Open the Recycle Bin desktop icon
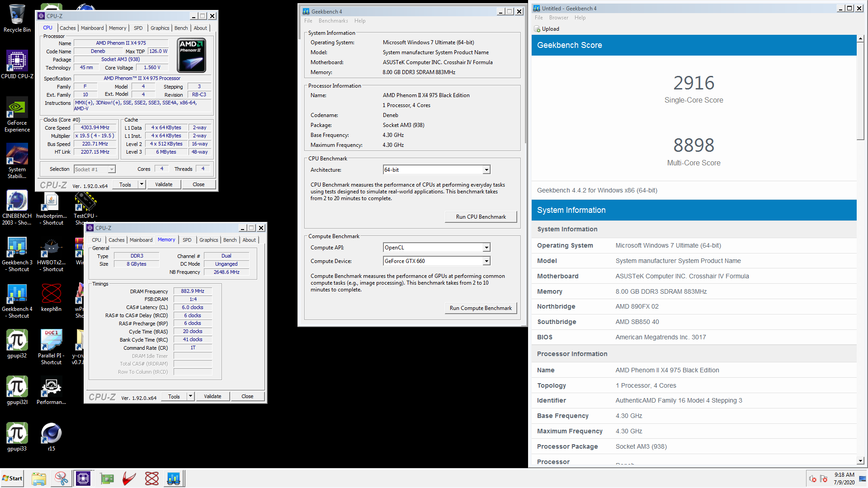The height and width of the screenshot is (488, 868). (x=17, y=18)
